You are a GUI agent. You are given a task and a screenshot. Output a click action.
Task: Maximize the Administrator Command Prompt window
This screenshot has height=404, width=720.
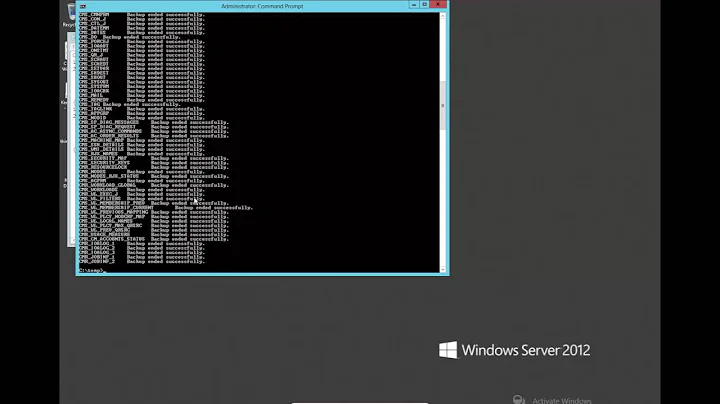click(425, 5)
